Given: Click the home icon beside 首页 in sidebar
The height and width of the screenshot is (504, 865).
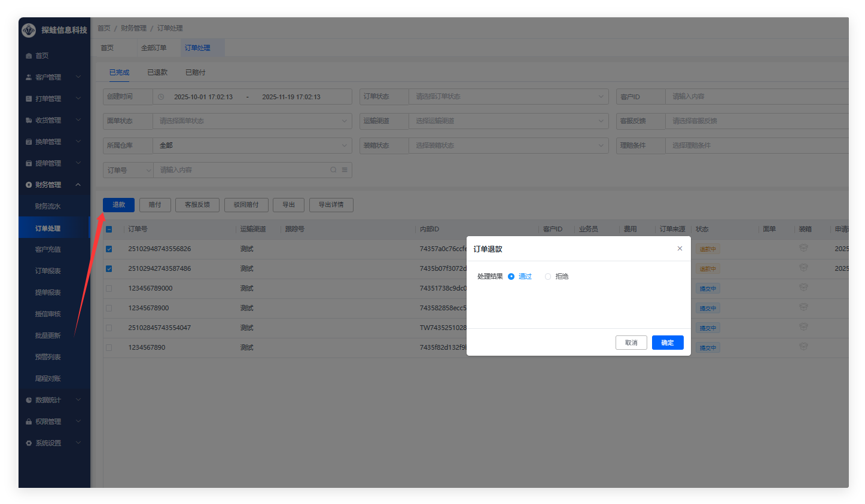Looking at the screenshot, I should [29, 56].
